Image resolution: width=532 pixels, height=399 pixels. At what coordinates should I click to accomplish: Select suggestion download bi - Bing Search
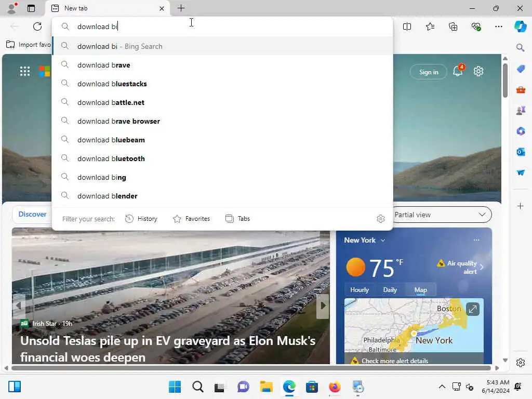223,46
